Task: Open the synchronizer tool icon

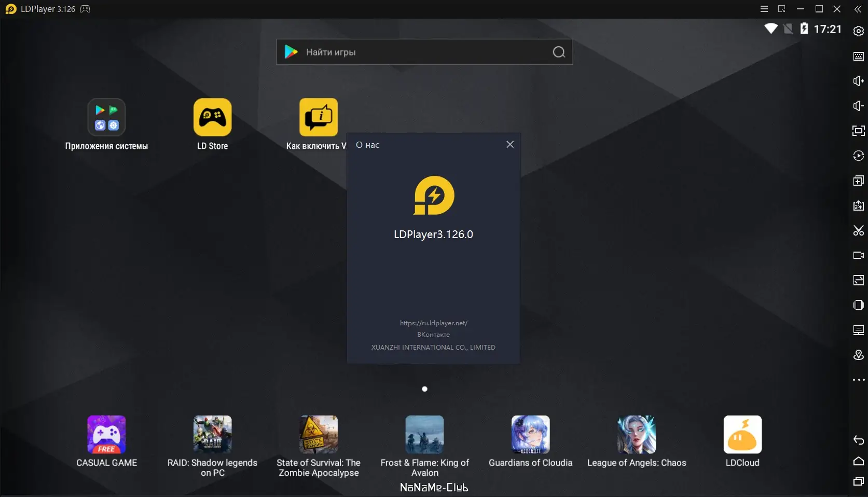Action: pos(859,280)
